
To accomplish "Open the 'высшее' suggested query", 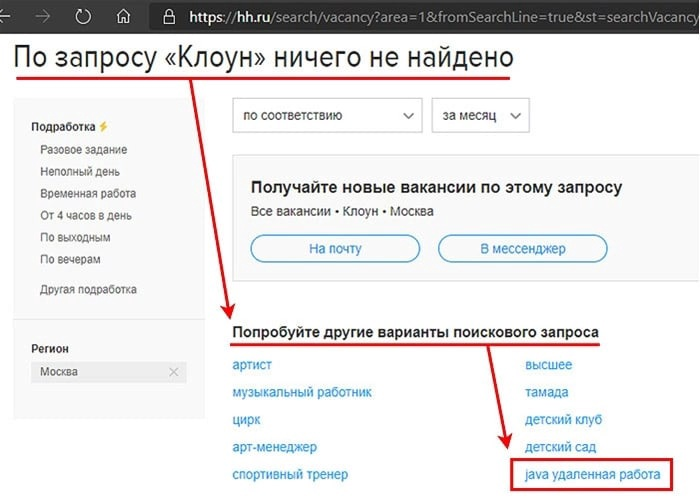I will (x=548, y=365).
